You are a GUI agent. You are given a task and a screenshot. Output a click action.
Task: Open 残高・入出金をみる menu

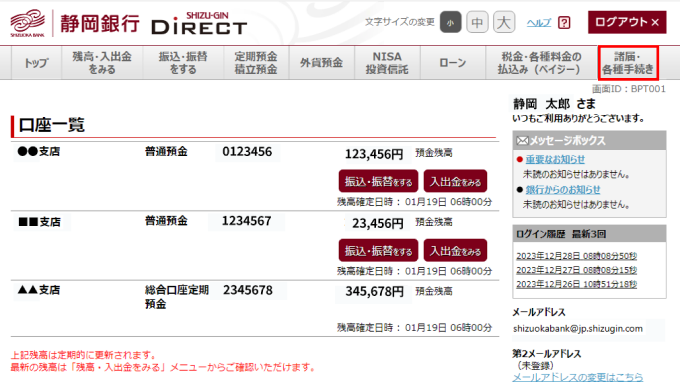102,63
